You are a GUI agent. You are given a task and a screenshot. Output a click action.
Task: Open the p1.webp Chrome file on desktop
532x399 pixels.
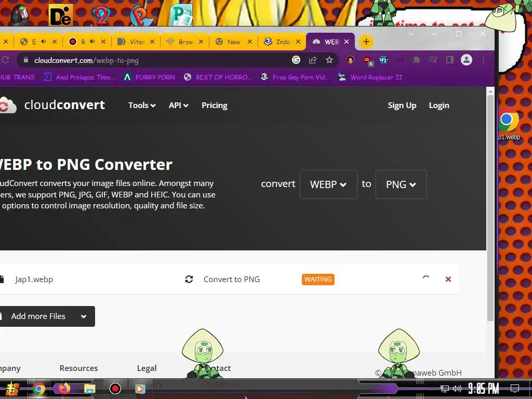pos(509,126)
